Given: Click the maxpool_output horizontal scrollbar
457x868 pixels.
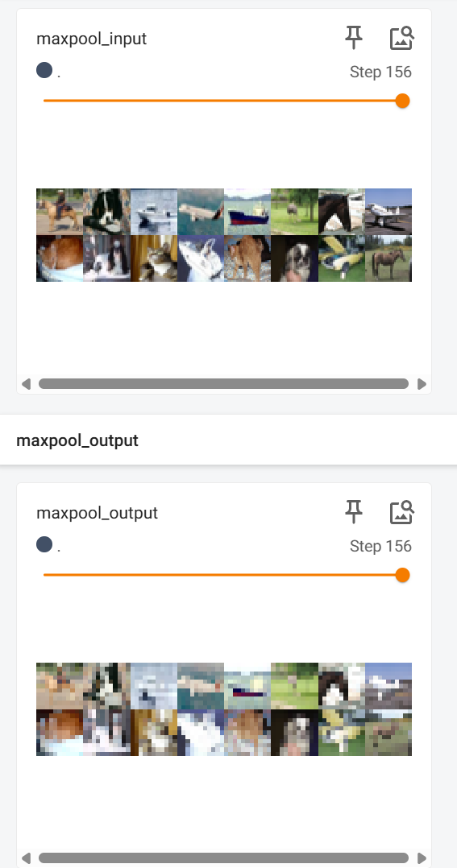Looking at the screenshot, I should (224, 858).
